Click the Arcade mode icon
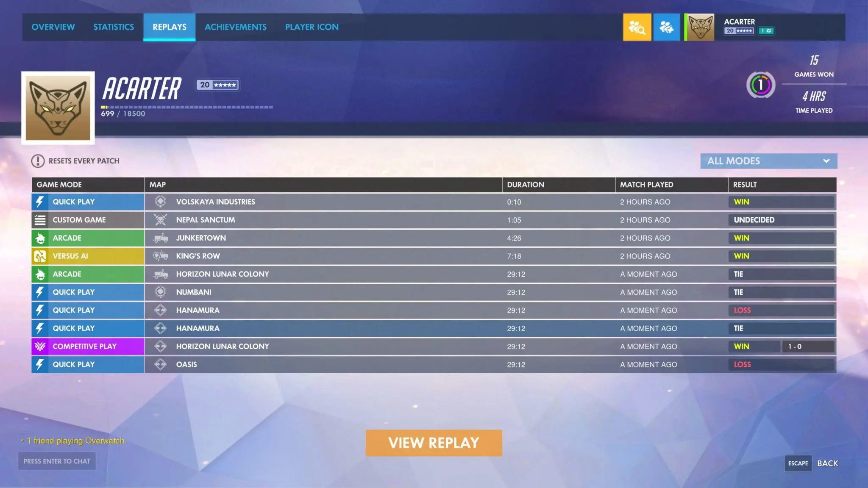The height and width of the screenshot is (488, 868). click(x=39, y=237)
